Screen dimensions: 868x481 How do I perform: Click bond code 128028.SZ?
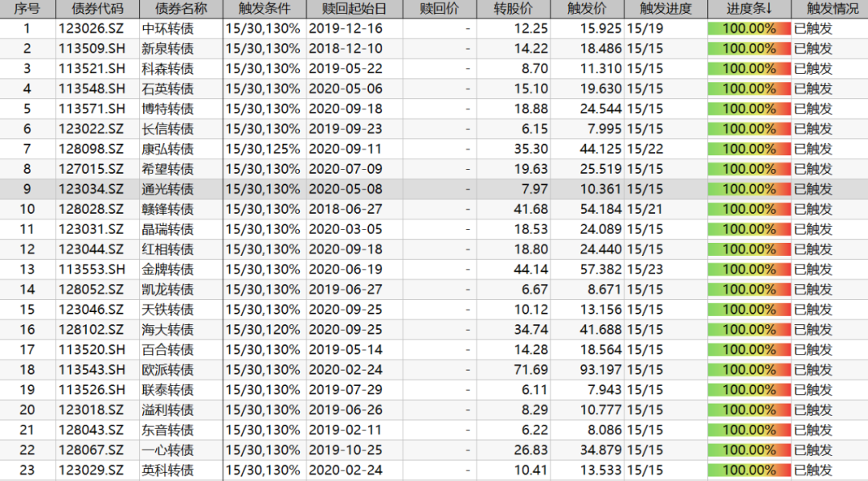(92, 209)
